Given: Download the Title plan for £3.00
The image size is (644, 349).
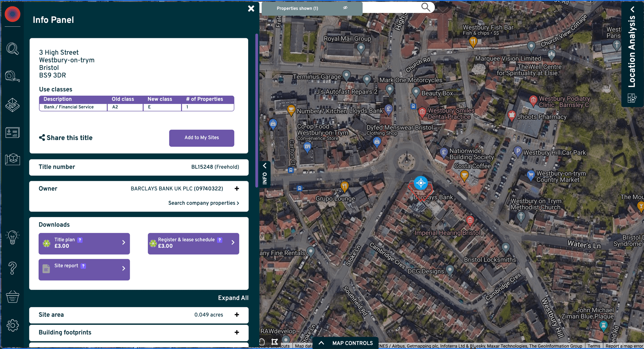Looking at the screenshot, I should tap(84, 243).
